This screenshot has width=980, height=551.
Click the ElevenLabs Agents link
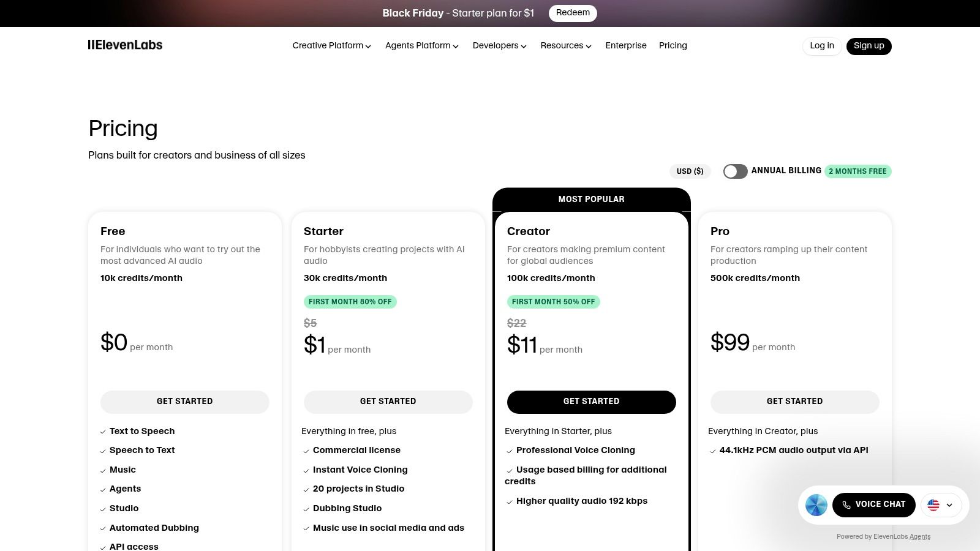coord(919,536)
